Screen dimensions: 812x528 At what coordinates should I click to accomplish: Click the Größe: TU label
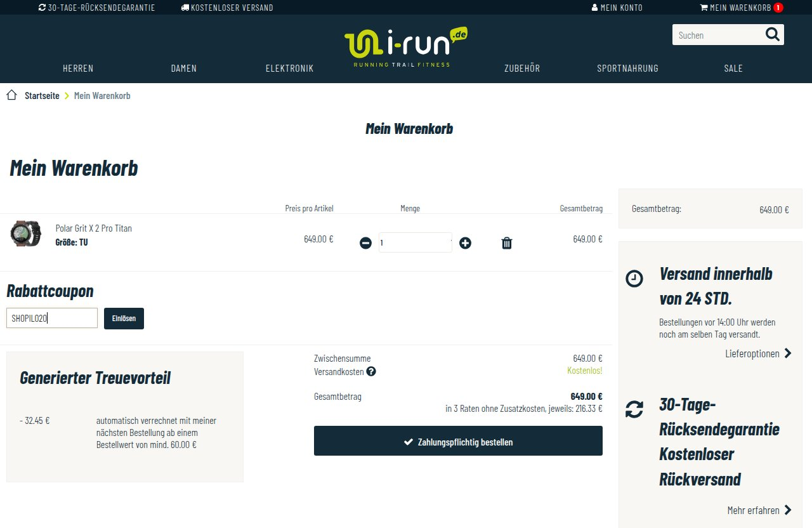tap(72, 242)
